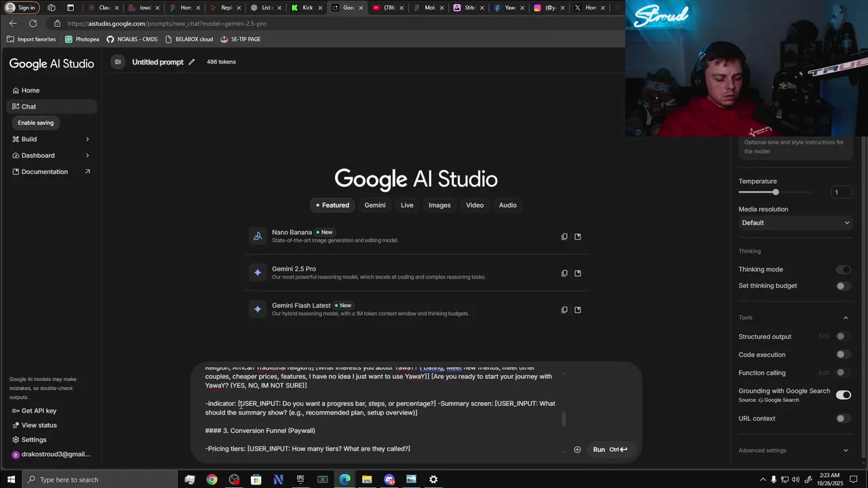The image size is (868, 488).
Task: Open the BELABOX cloud bookmark
Action: [x=189, y=39]
